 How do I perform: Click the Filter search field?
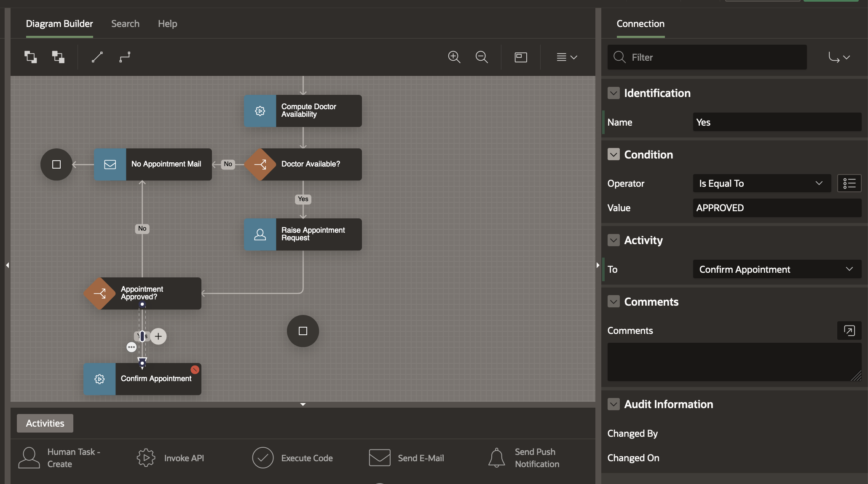707,57
